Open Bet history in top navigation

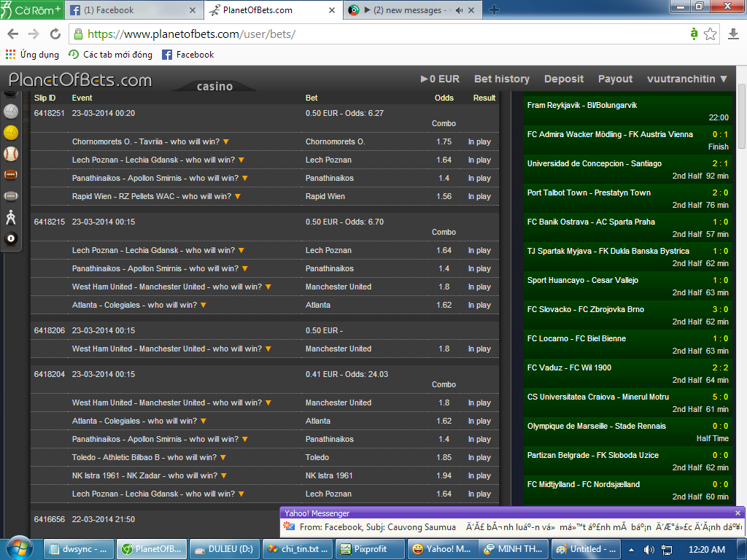(x=502, y=79)
